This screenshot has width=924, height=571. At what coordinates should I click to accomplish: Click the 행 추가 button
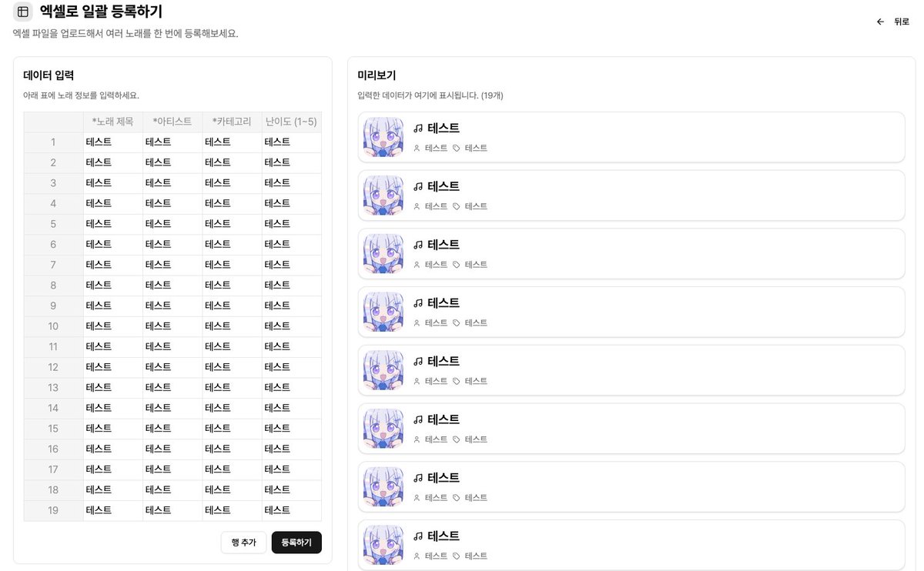click(243, 543)
